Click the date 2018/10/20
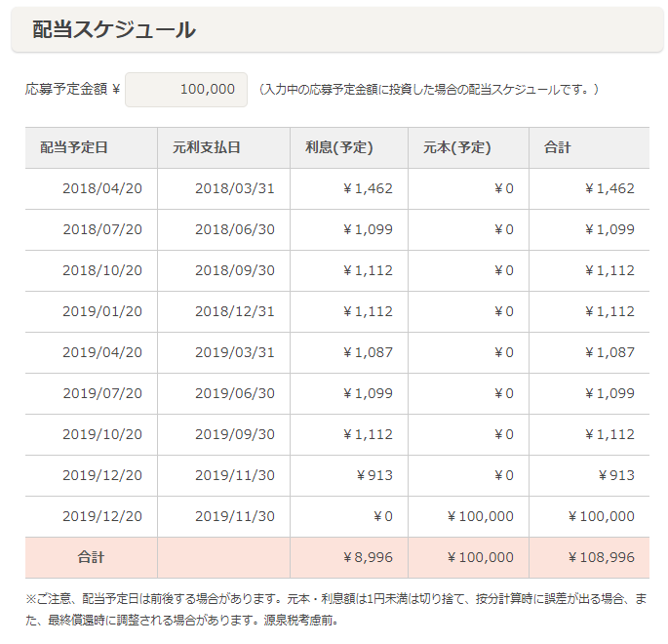 102,270
